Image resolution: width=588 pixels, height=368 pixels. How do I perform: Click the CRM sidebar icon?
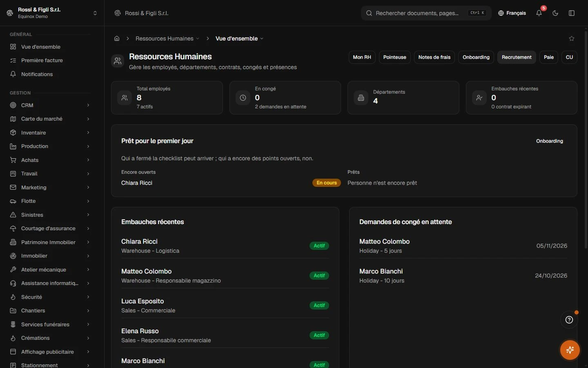tap(13, 105)
